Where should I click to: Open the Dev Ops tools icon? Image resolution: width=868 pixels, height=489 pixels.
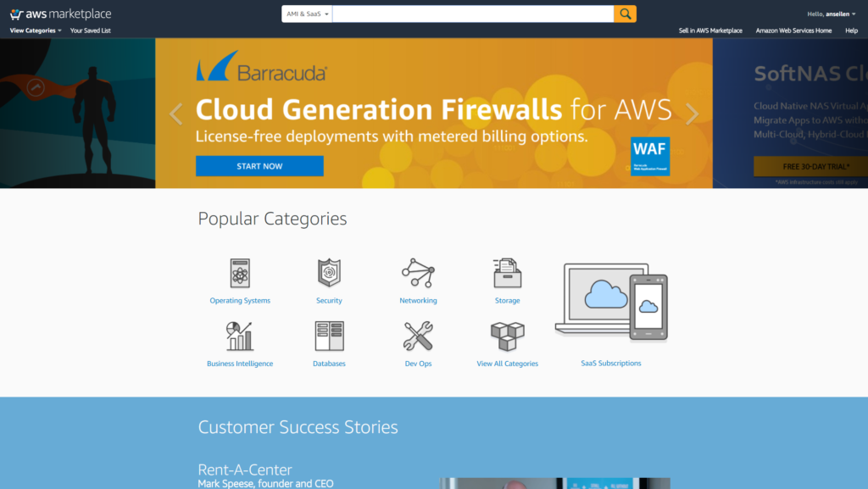pyautogui.click(x=418, y=336)
